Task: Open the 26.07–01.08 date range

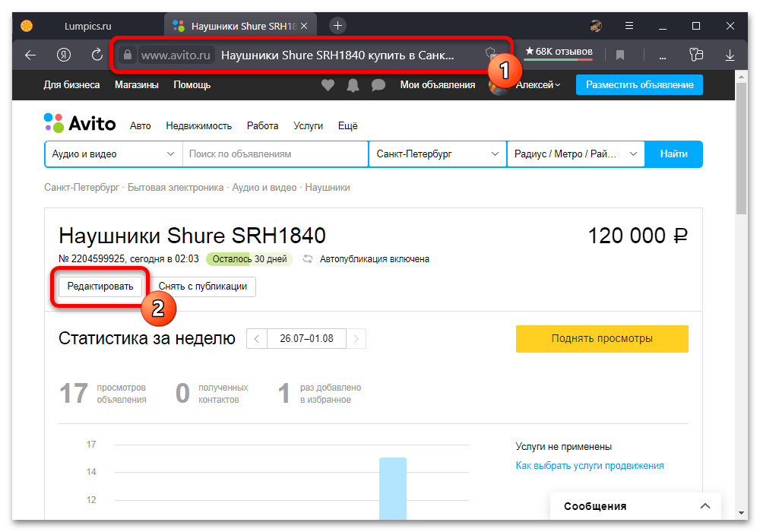Action: pyautogui.click(x=306, y=339)
